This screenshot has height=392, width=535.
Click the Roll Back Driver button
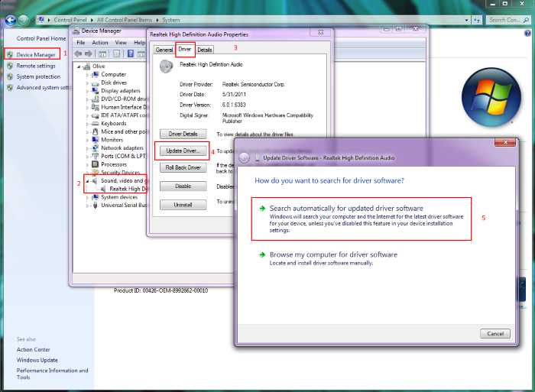pyautogui.click(x=183, y=167)
